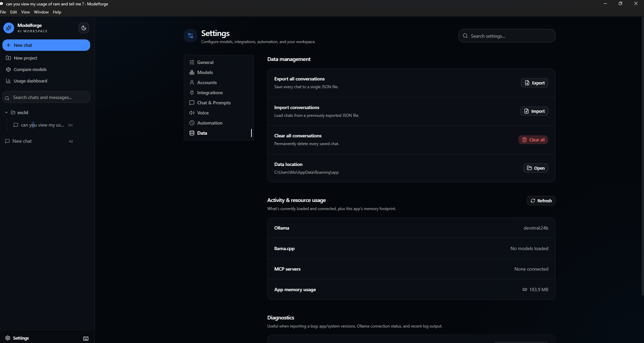Click the Integrations plug icon
The width and height of the screenshot is (644, 343).
[x=192, y=93]
